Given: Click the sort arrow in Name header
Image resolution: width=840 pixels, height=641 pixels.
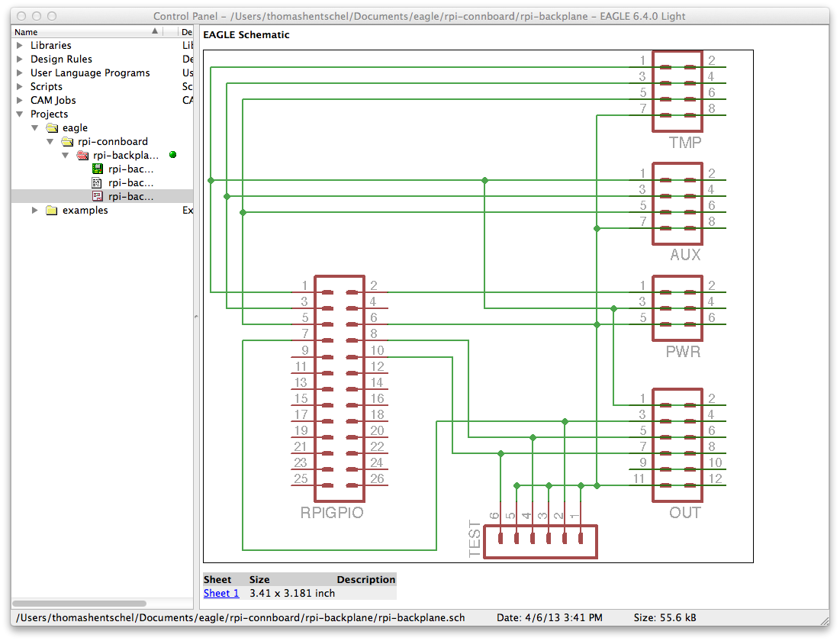Looking at the screenshot, I should point(155,31).
